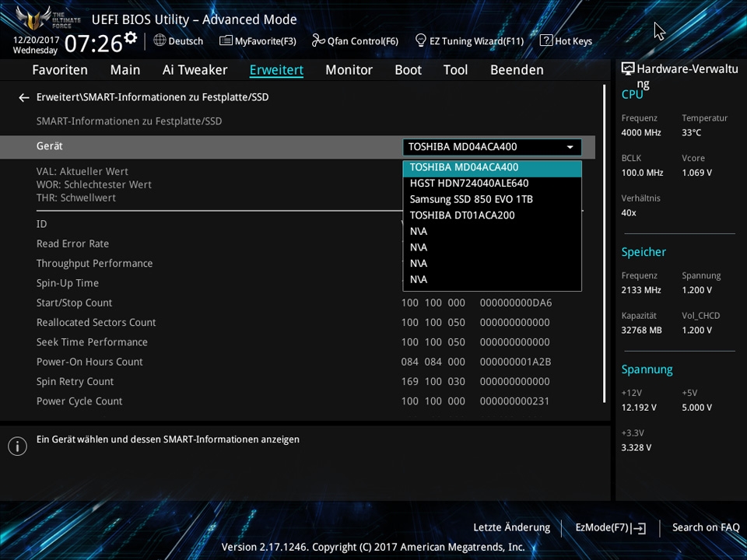747x560 pixels.
Task: Open the Hot Keys question mark icon
Action: [x=546, y=40]
